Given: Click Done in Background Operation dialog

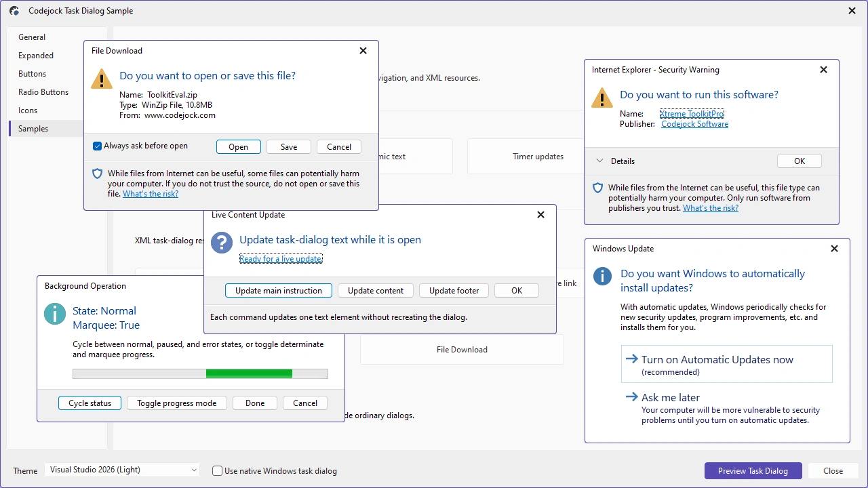Looking at the screenshot, I should point(255,403).
